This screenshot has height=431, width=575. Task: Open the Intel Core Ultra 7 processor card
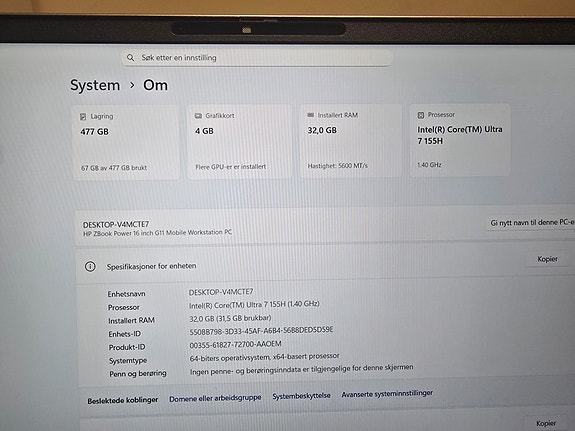point(460,140)
